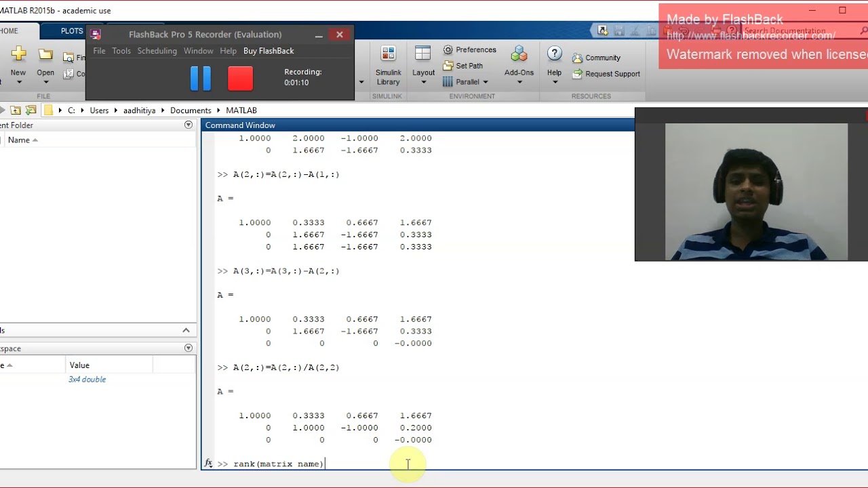This screenshot has width=868, height=488.
Task: Click C: drive in the path bar
Action: click(71, 110)
